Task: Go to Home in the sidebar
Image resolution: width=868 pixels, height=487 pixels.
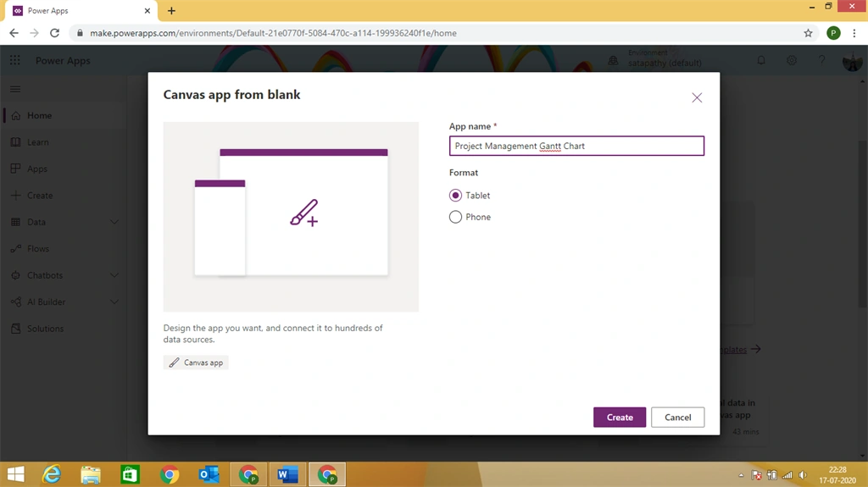Action: pos(39,116)
